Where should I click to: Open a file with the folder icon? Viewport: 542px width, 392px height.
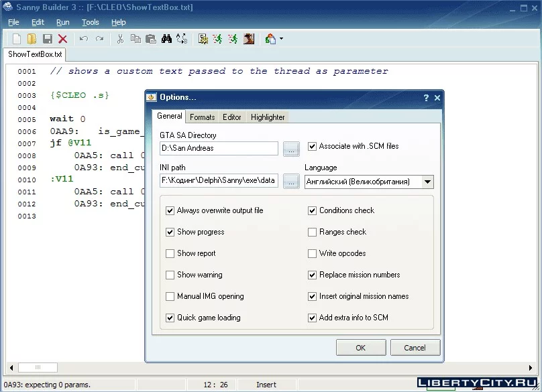[32, 39]
